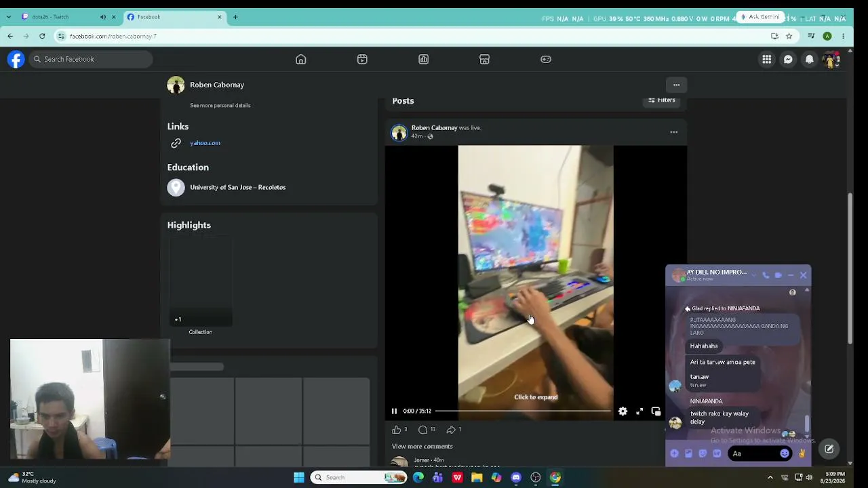The width and height of the screenshot is (868, 488).
Task: Open Microsoft Edge from the taskbar
Action: pos(418,478)
